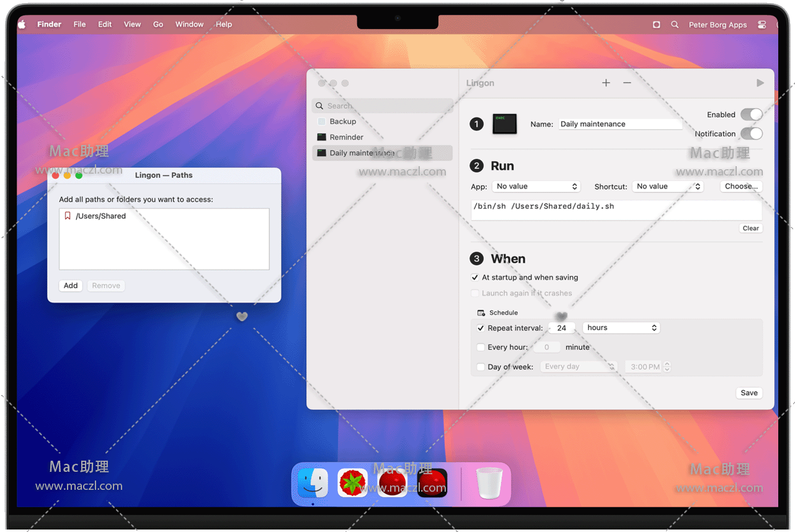
Task: Open the Go menu
Action: 158,25
